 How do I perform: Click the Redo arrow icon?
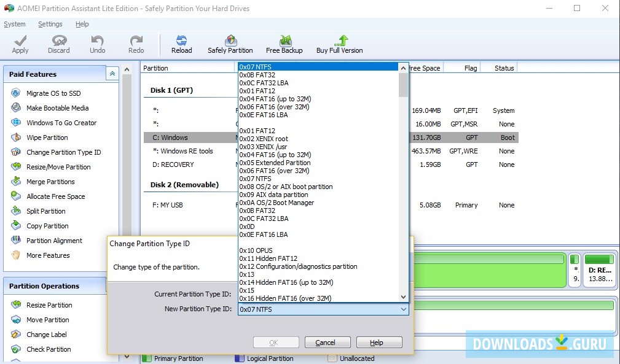click(136, 41)
